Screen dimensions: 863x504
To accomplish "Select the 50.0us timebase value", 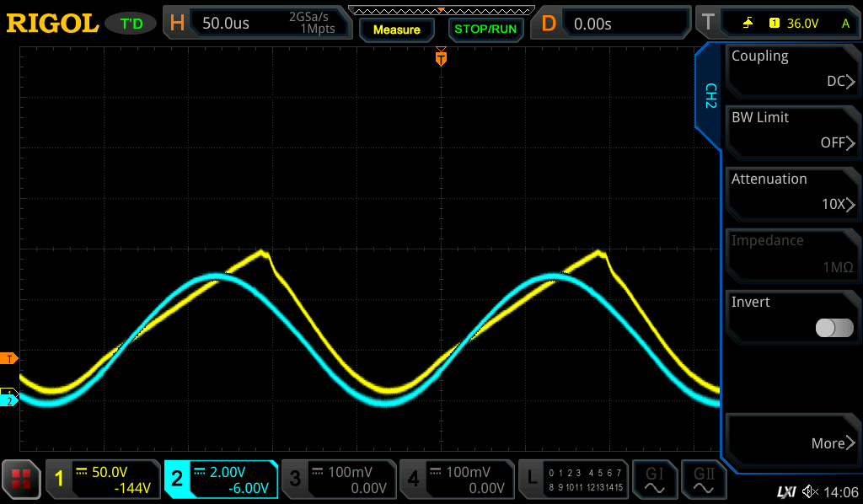I will [226, 23].
